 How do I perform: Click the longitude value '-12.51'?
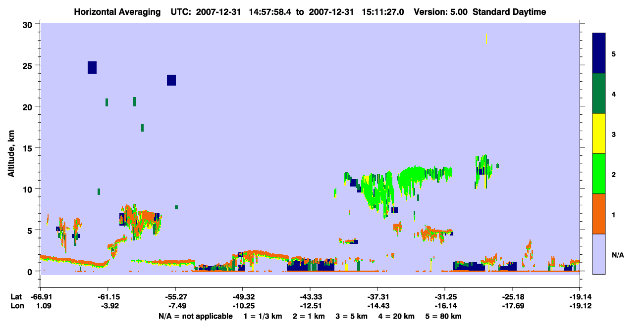click(310, 306)
